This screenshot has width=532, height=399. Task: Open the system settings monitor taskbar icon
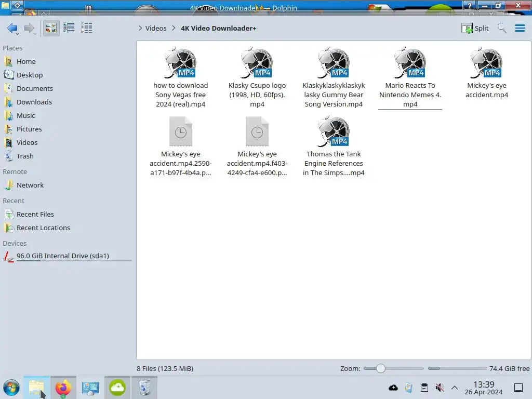90,388
